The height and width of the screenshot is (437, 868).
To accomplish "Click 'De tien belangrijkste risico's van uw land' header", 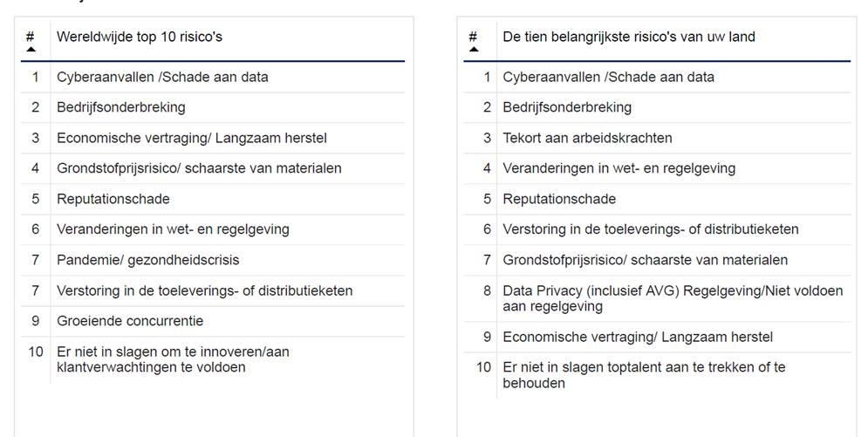I will tap(628, 37).
